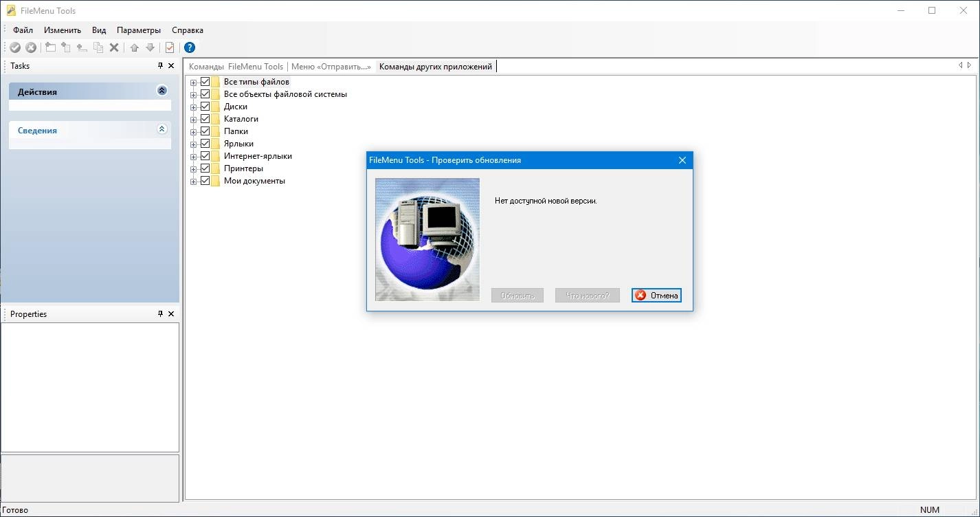Viewport: 980px width, 517px height.
Task: Click the Move up arrow toolbar icon
Action: pos(134,47)
